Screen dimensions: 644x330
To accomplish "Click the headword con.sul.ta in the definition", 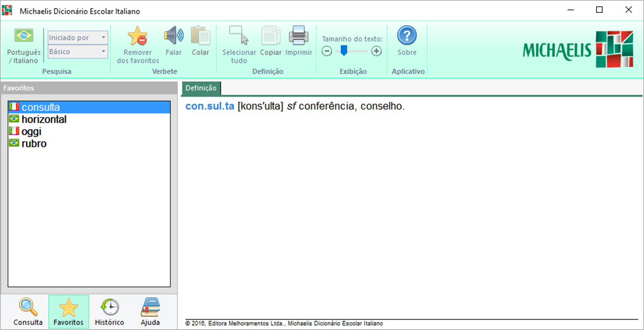I will (x=210, y=107).
